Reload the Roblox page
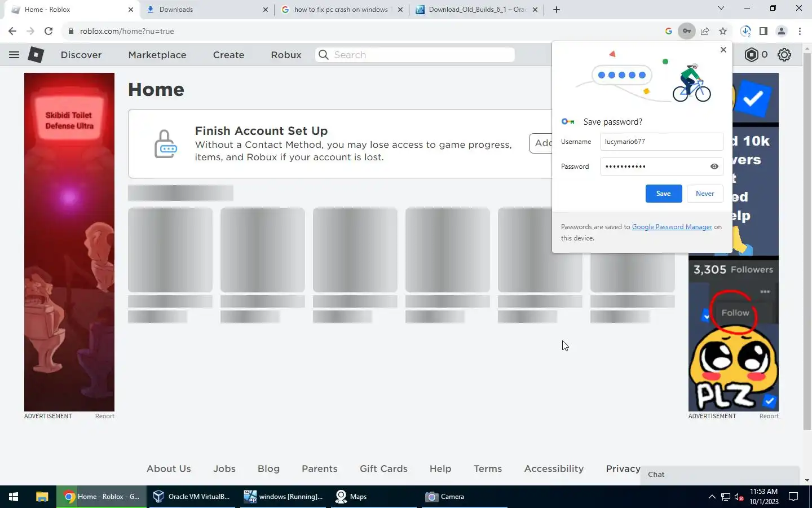The width and height of the screenshot is (812, 508). (x=48, y=31)
